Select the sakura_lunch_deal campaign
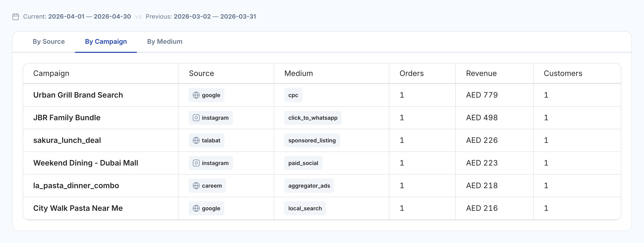Image resolution: width=644 pixels, height=243 pixels. click(x=67, y=141)
